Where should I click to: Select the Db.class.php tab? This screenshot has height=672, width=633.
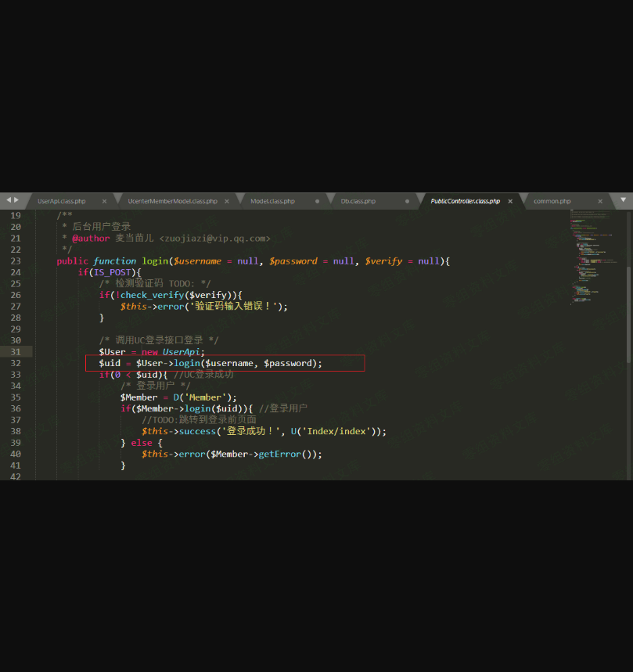point(358,201)
